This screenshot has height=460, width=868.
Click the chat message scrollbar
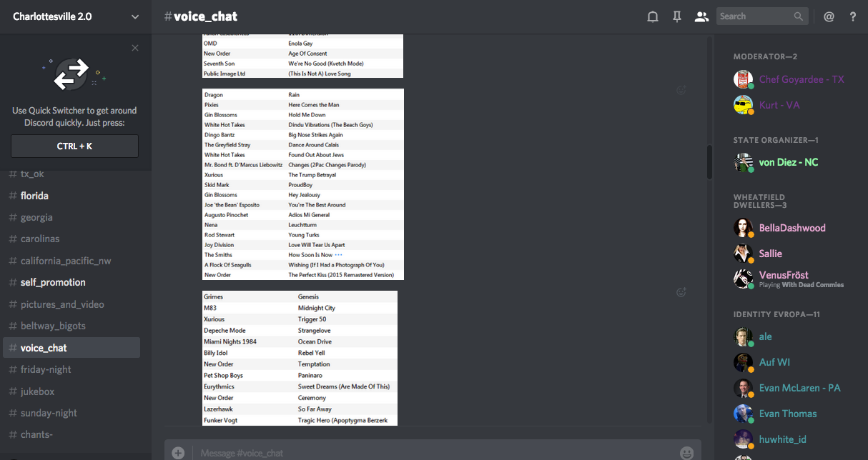[x=709, y=162]
